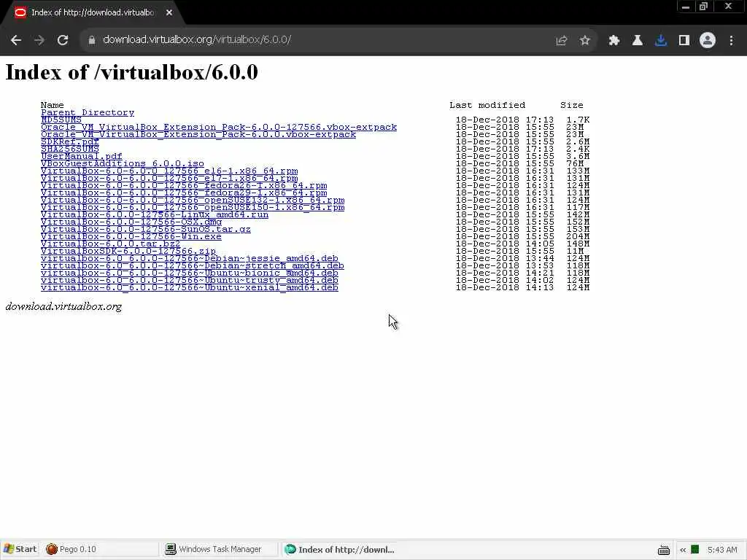Open Chrome Labs flask icon
This screenshot has width=747, height=560.
[x=638, y=41]
